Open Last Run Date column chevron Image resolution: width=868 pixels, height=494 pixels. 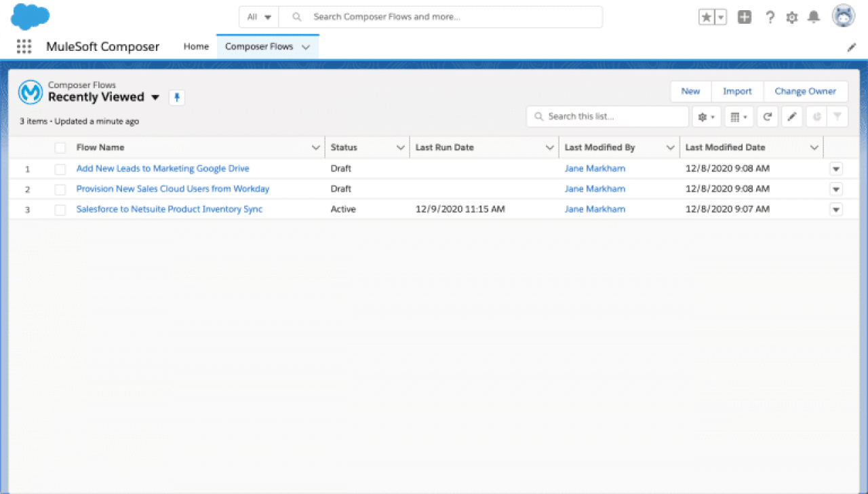(x=549, y=147)
